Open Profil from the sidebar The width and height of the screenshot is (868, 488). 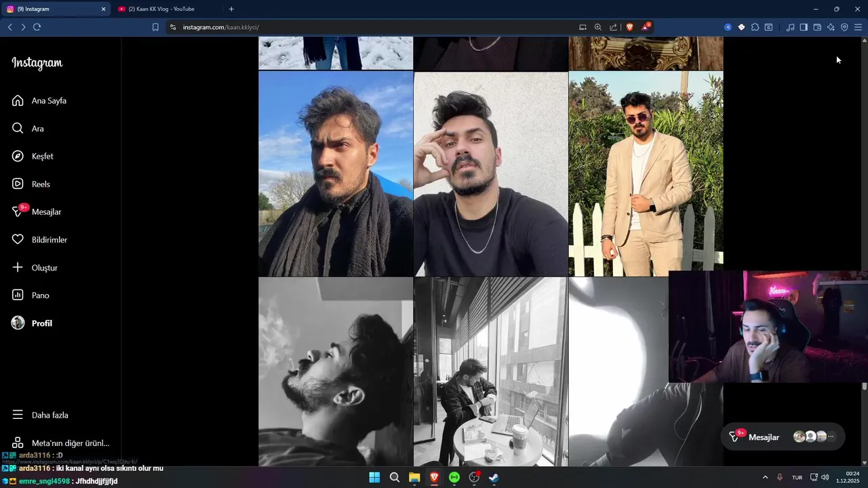tap(32, 323)
